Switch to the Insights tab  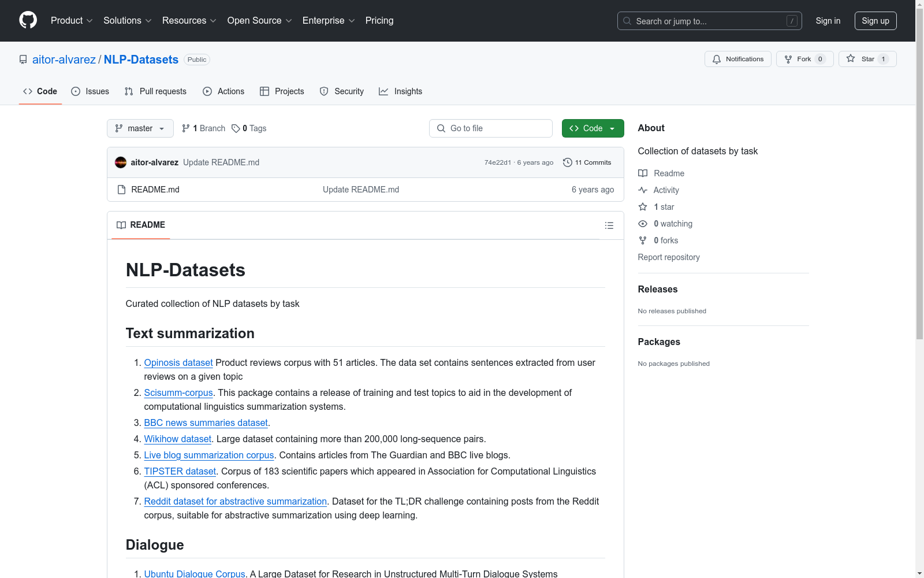(x=401, y=91)
